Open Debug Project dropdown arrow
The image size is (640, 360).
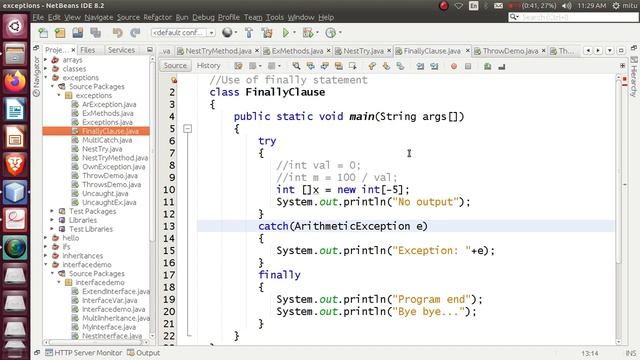[x=317, y=33]
